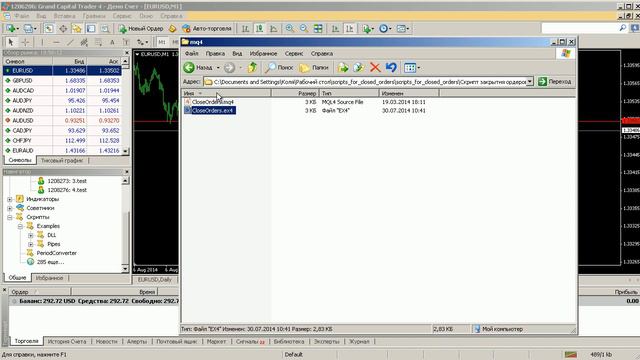Click Market Watch scrollbar down arrow
The height and width of the screenshot is (360, 640).
tap(125, 151)
